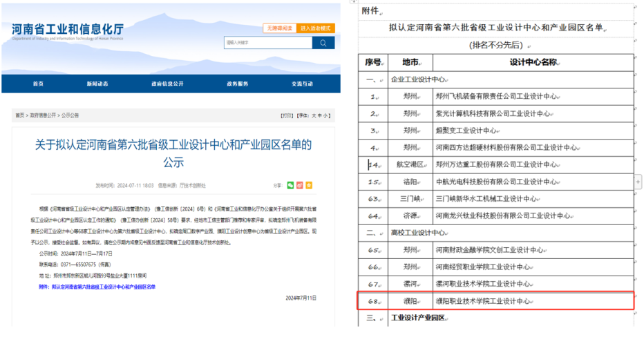Image resolution: width=644 pixels, height=346 pixels.
Task: Focus the keyword search input field
Action: pos(268,43)
